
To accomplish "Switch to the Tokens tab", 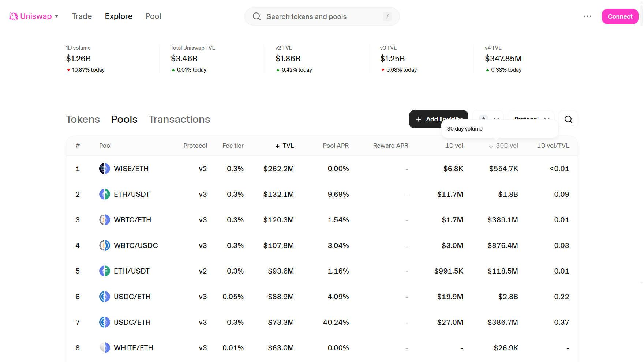I will coord(83,119).
